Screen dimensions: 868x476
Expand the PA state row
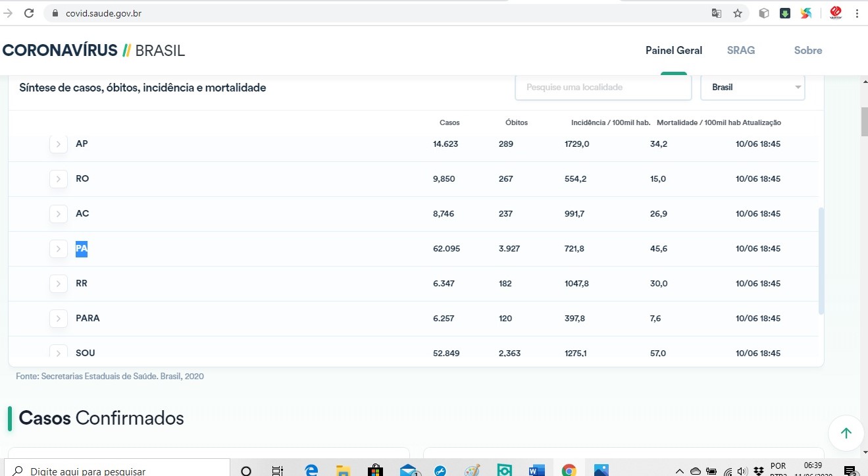click(59, 249)
